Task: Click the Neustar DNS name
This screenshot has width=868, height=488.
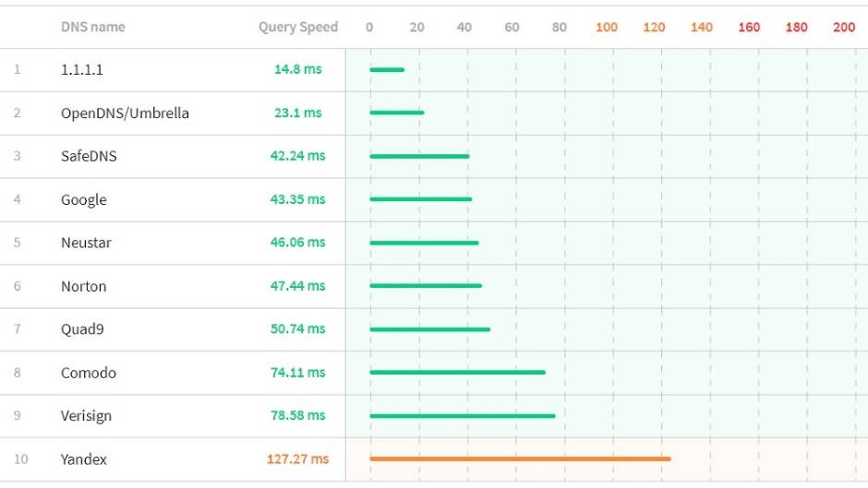Action: tap(86, 244)
